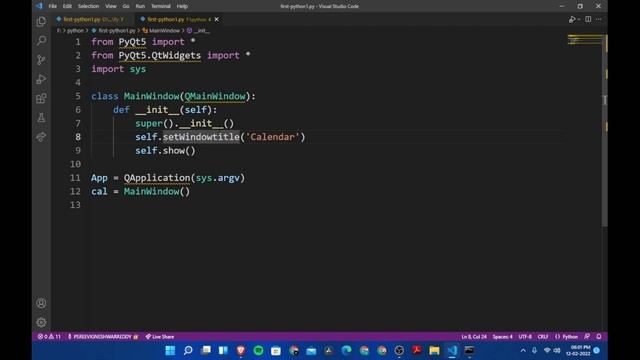The image size is (640, 360).
Task: Open the File menu
Action: point(53,6)
